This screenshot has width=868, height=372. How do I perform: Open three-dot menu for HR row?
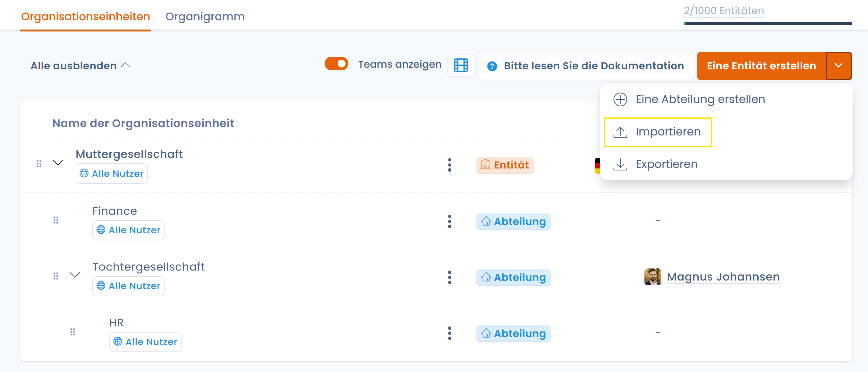tap(449, 333)
